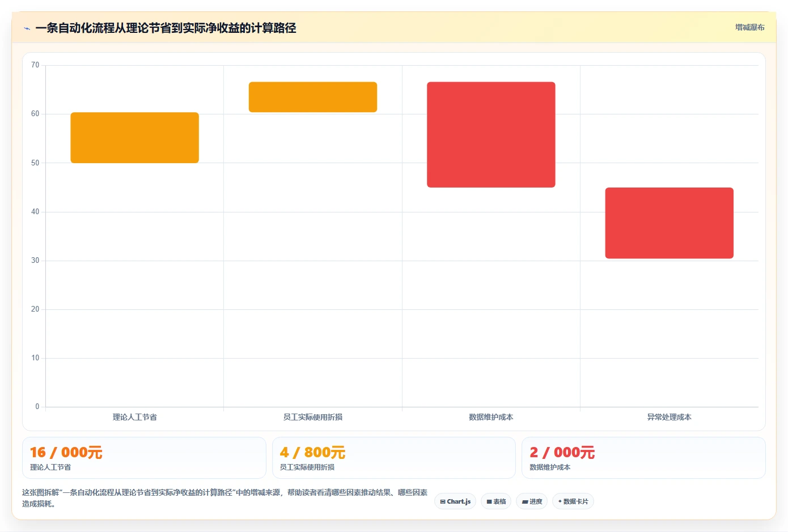This screenshot has height=532, width=788.
Task: Click the 表格 tag chip
Action: [496, 501]
